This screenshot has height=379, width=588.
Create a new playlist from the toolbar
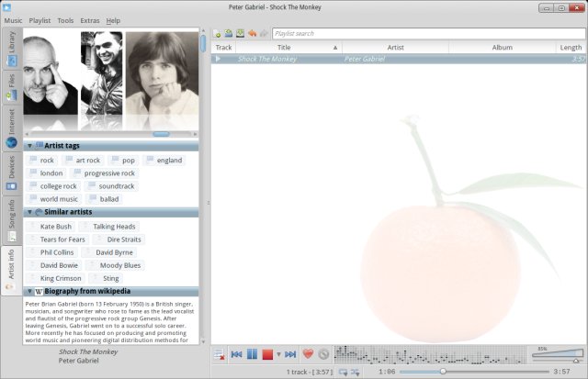click(x=217, y=33)
